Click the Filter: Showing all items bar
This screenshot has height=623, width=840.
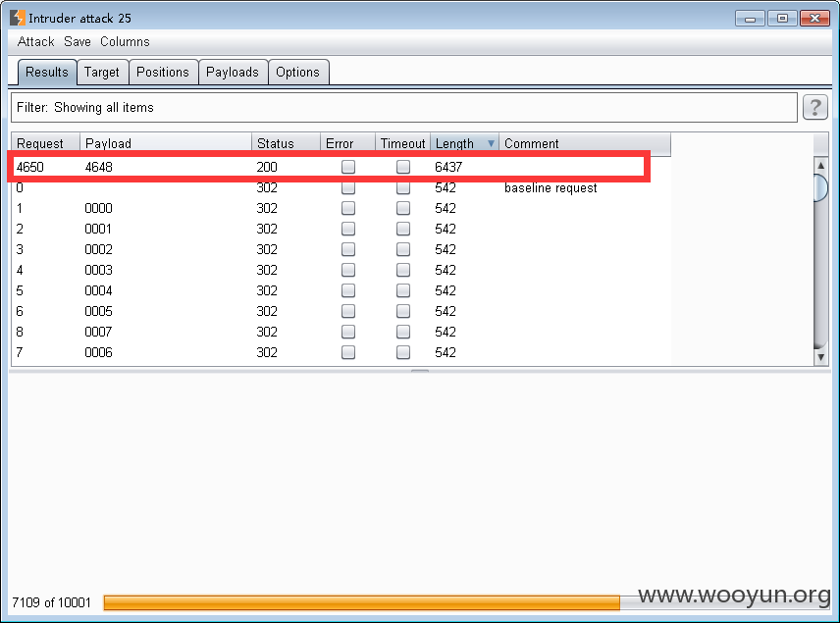(x=404, y=107)
